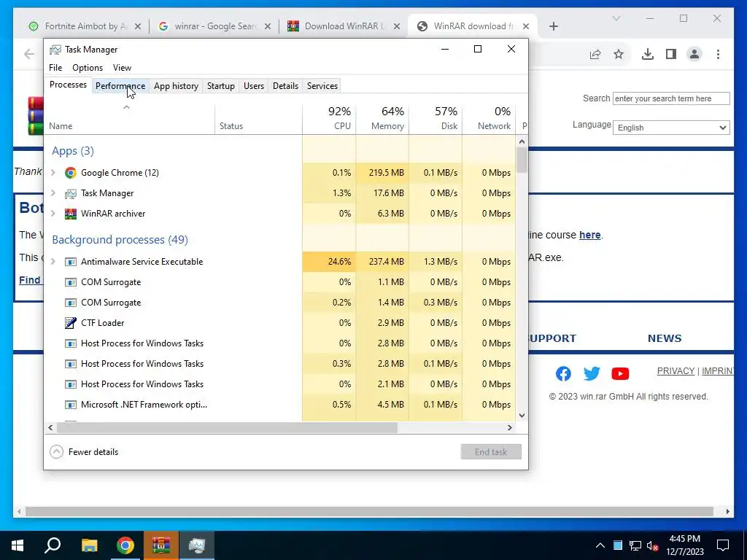The width and height of the screenshot is (747, 560).
Task: Click the network tray icon
Action: (635, 545)
